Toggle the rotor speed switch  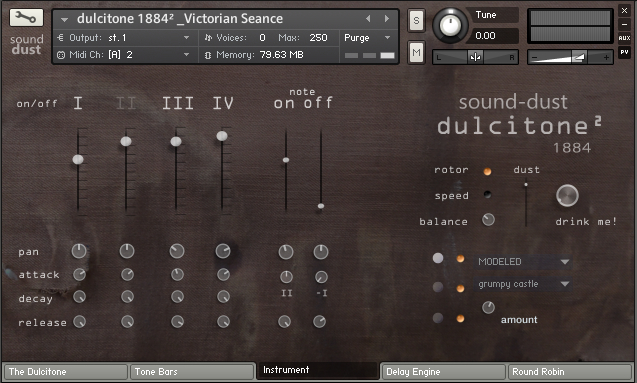click(x=488, y=195)
